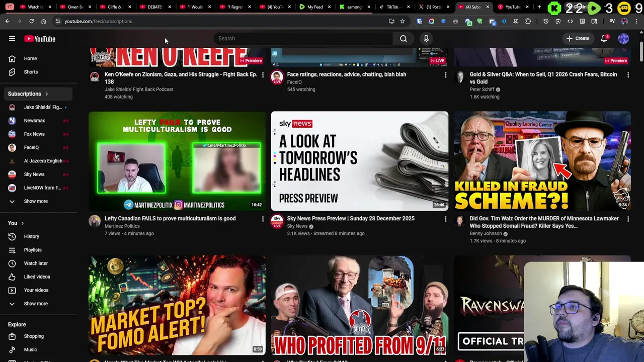Image resolution: width=644 pixels, height=362 pixels.
Task: Open options for Face ratings livestream
Action: point(445,75)
